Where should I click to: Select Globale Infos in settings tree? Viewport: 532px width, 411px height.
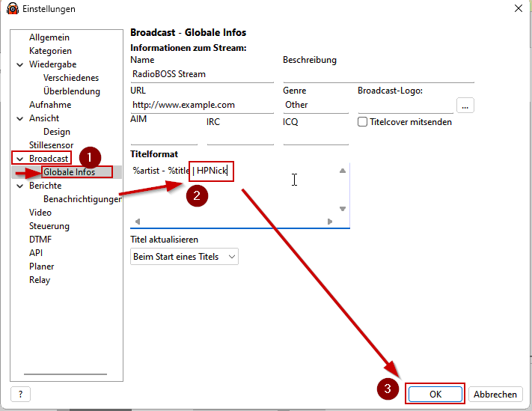coord(69,172)
